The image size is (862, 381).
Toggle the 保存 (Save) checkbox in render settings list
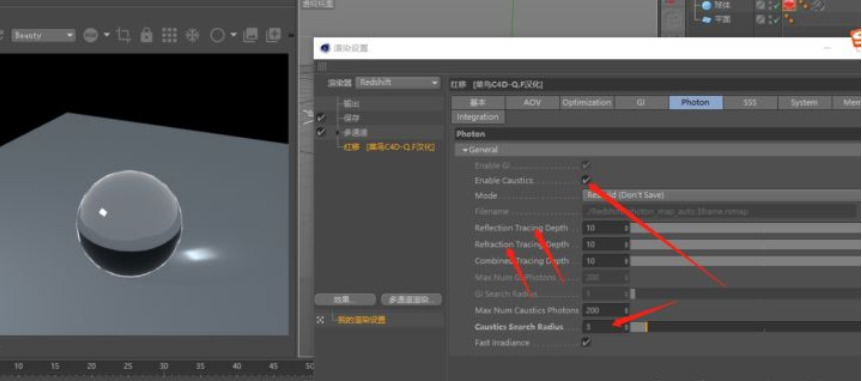[321, 118]
